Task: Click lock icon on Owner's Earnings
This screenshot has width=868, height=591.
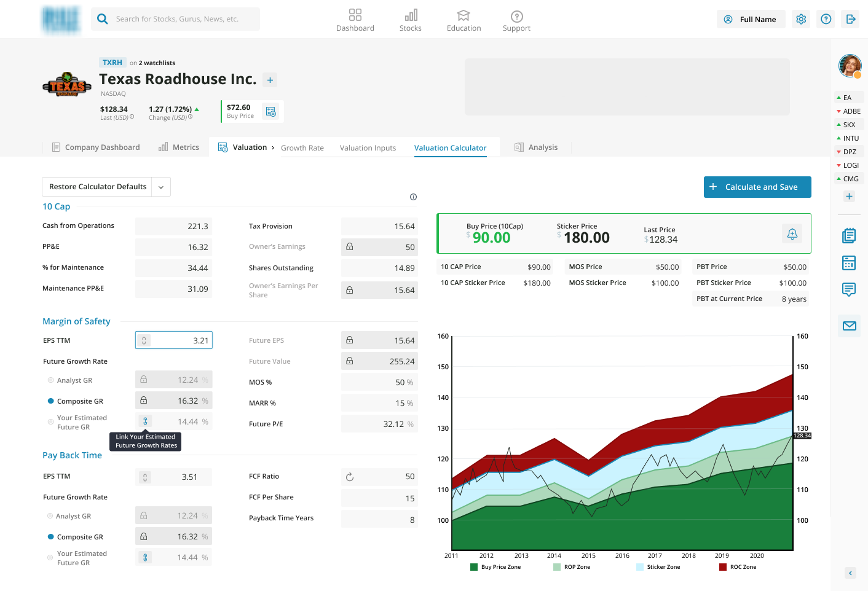Action: 349,247
